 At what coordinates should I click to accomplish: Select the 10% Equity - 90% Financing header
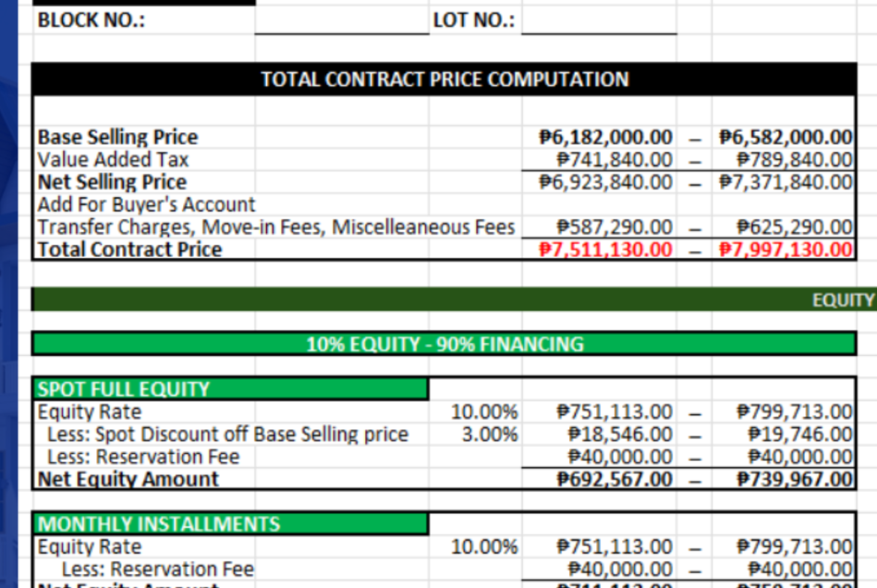[444, 345]
